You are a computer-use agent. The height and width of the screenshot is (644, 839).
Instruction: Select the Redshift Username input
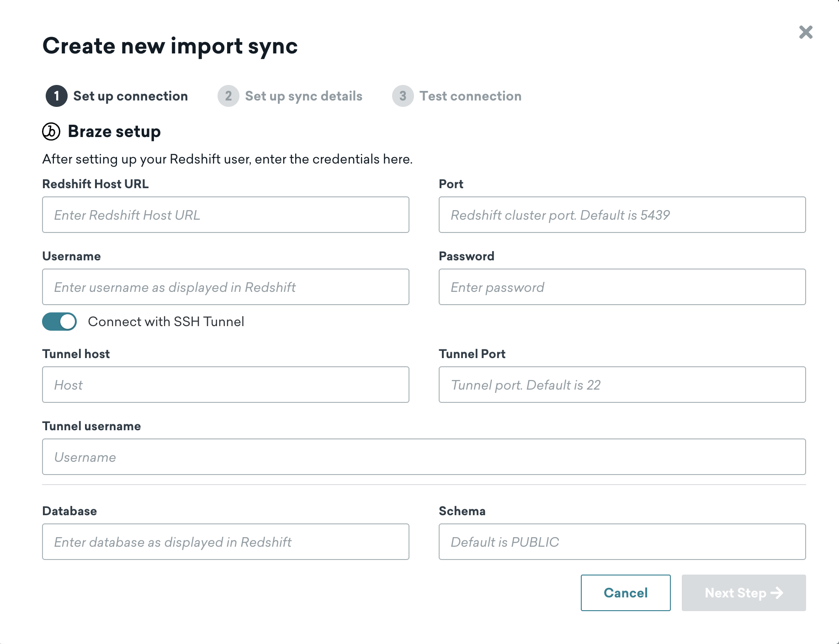tap(226, 287)
